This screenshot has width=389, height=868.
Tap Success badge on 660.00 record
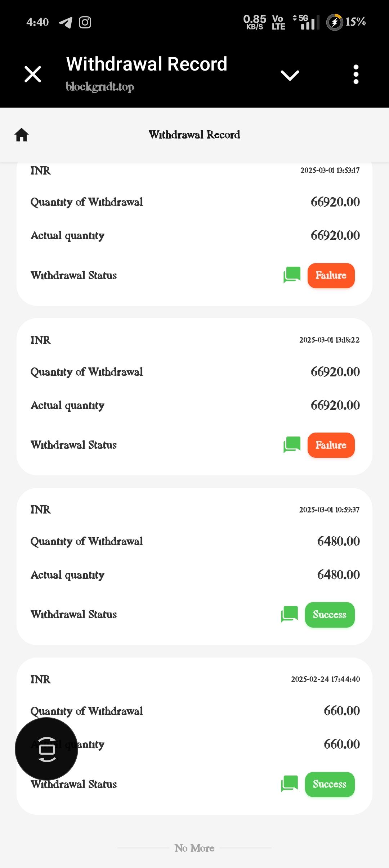(330, 785)
